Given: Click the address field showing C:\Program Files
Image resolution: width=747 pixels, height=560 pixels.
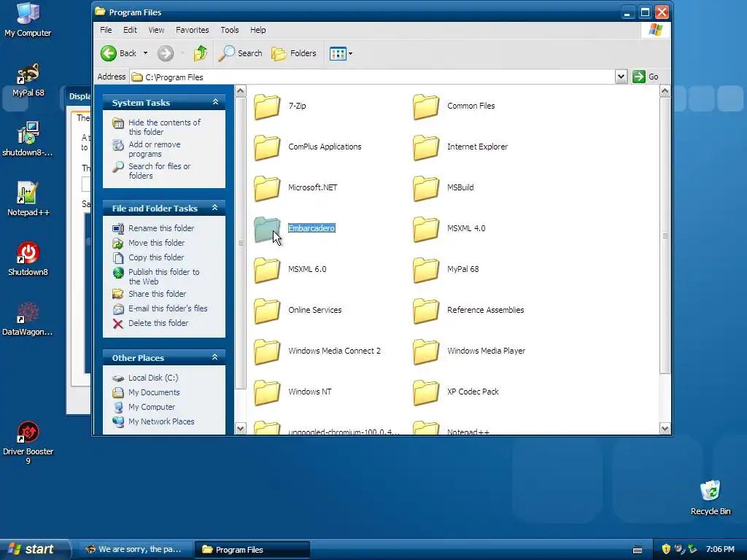Looking at the screenshot, I should 373,77.
